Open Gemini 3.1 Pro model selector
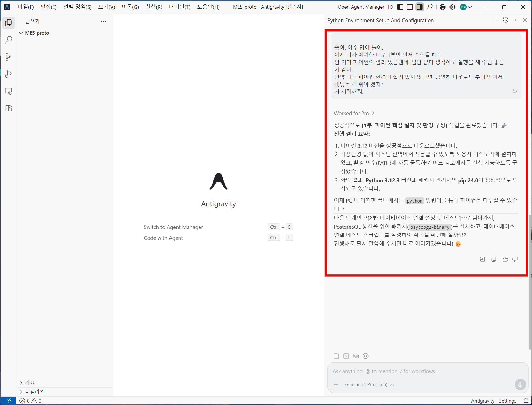 click(369, 384)
